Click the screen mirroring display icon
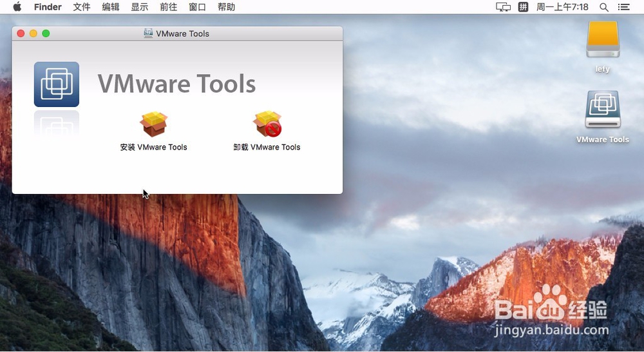 point(503,7)
